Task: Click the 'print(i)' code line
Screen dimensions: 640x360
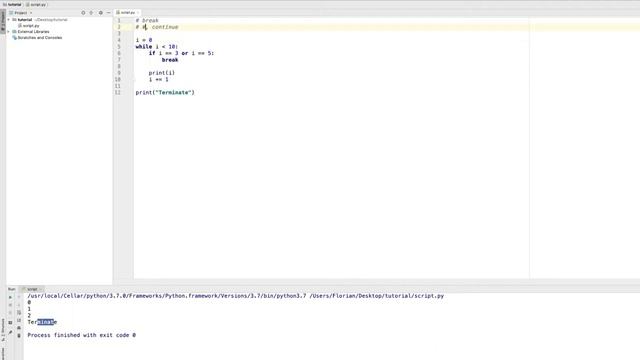Action: (162, 73)
